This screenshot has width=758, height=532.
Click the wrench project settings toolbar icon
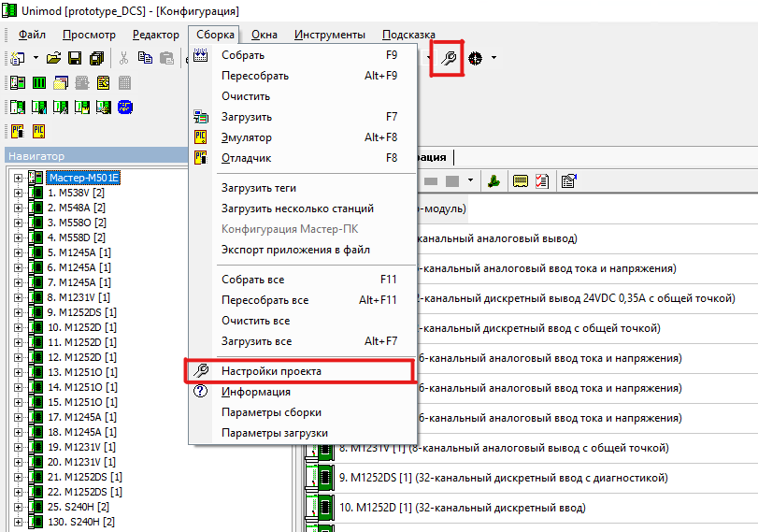[449, 59]
